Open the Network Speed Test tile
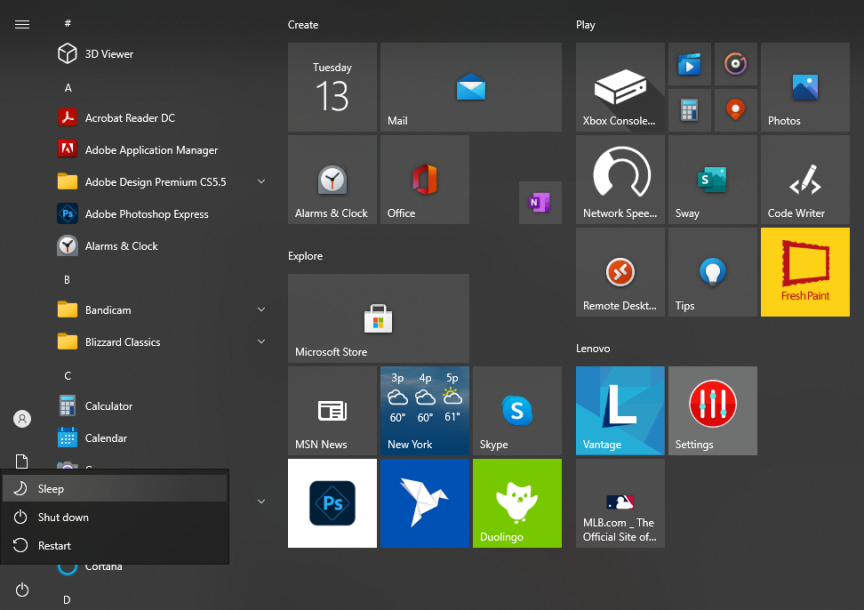Screen dimensions: 864x610 (x=620, y=180)
